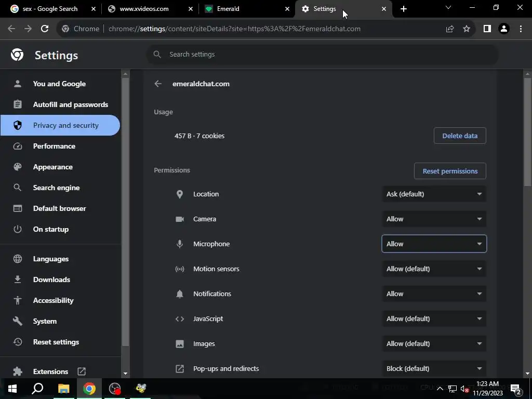532x399 pixels.
Task: Bookmark this tab with the star icon
Action: click(467, 29)
